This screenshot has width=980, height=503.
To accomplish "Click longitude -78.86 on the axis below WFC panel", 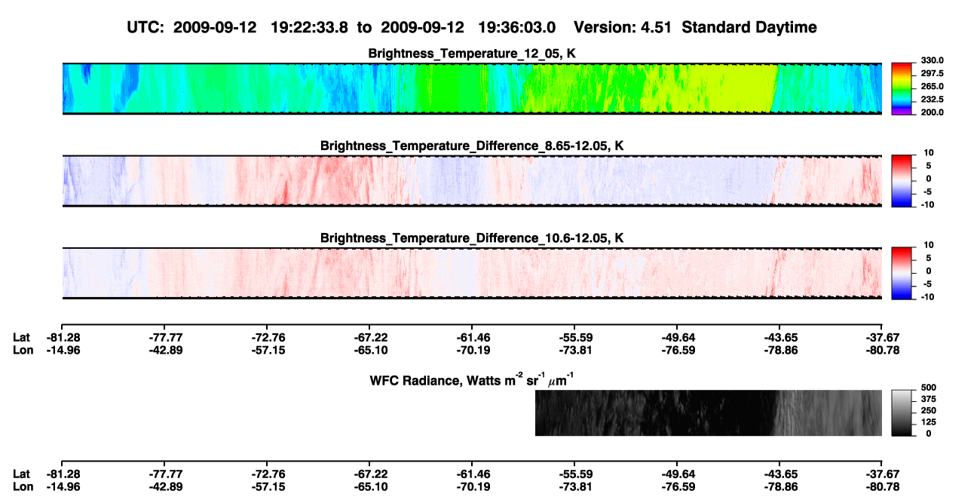I will click(x=779, y=486).
